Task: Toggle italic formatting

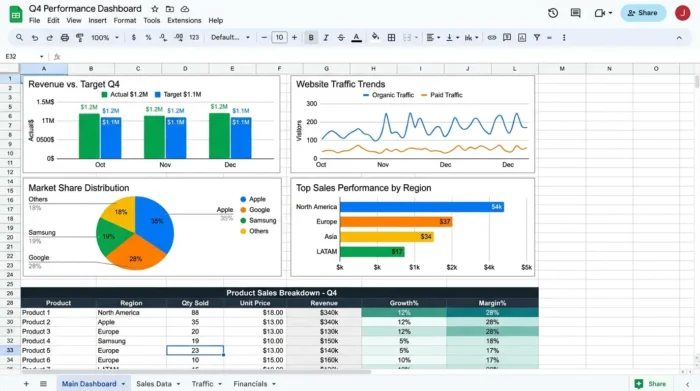Action: [x=326, y=37]
